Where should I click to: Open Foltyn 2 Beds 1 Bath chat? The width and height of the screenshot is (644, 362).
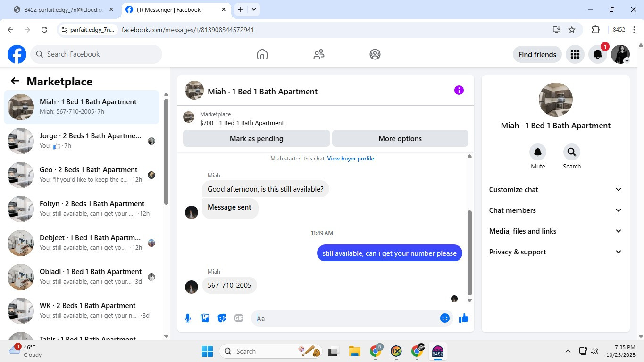81,209
